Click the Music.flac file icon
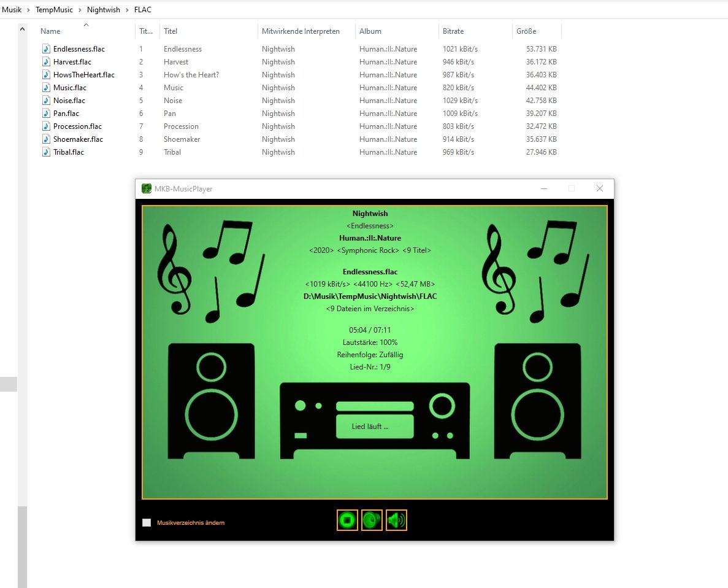The width and height of the screenshot is (728, 588). point(46,87)
